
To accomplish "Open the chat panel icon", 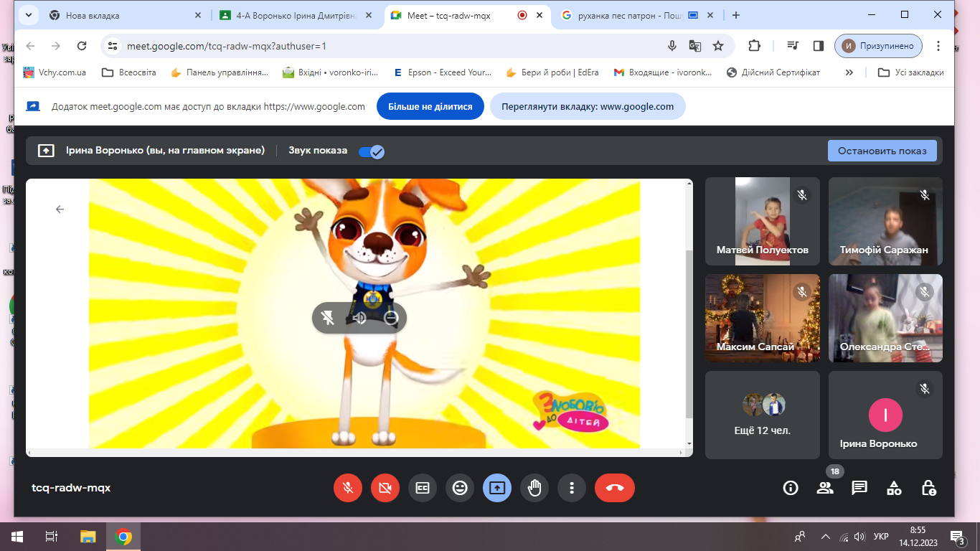I will (859, 489).
